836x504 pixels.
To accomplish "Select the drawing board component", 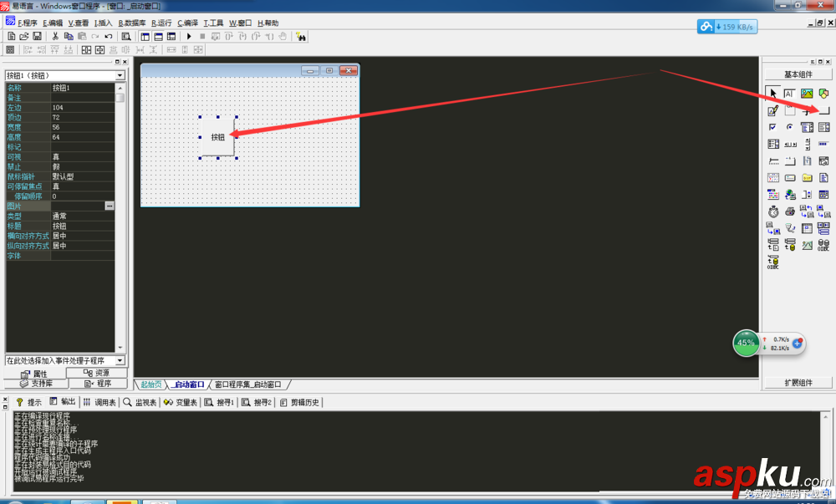I will 772,110.
